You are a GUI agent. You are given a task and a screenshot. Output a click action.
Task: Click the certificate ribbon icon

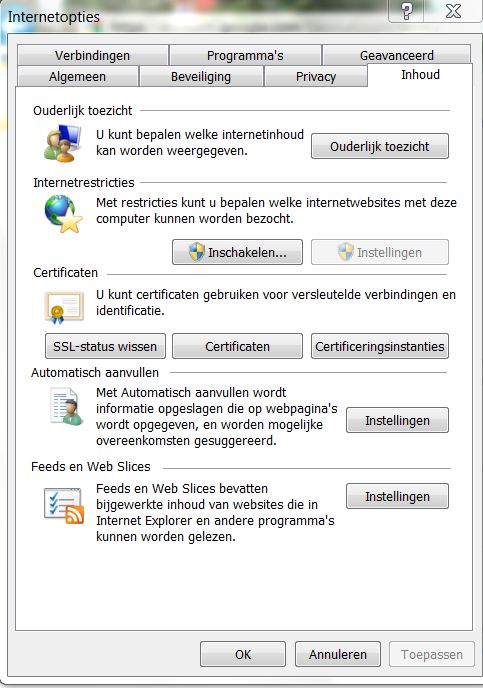(64, 308)
